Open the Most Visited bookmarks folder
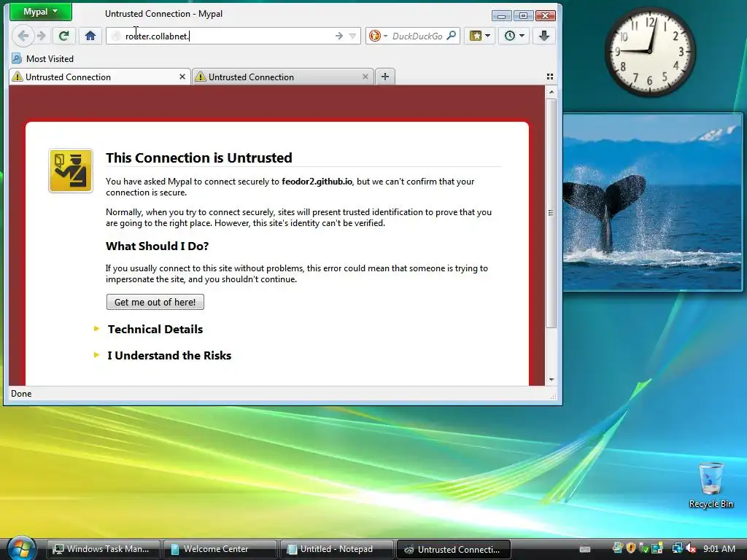Screen dimensions: 747x560 [43, 58]
